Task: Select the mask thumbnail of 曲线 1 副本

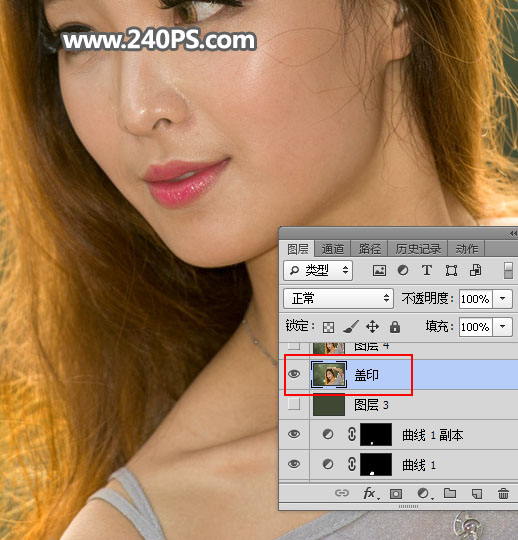Action: point(376,434)
